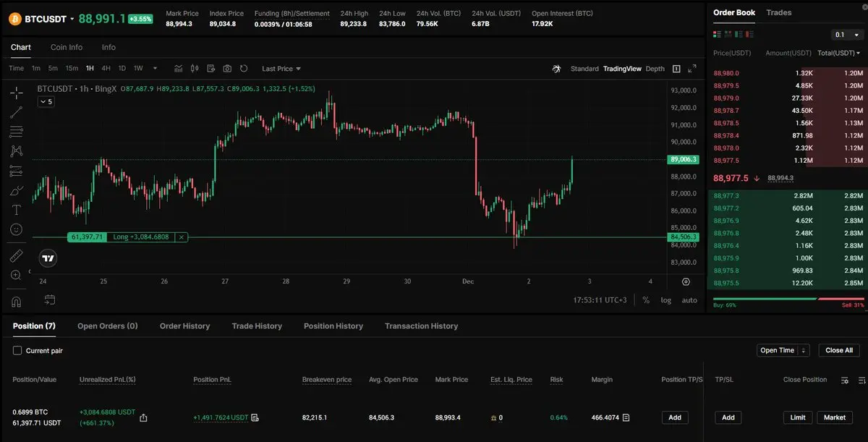Click the Close All positions button
Viewport: 868px width, 442px height.
click(x=839, y=350)
